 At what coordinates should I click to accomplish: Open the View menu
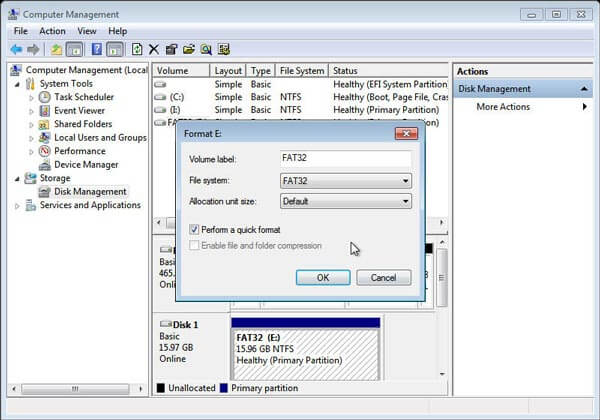[87, 31]
